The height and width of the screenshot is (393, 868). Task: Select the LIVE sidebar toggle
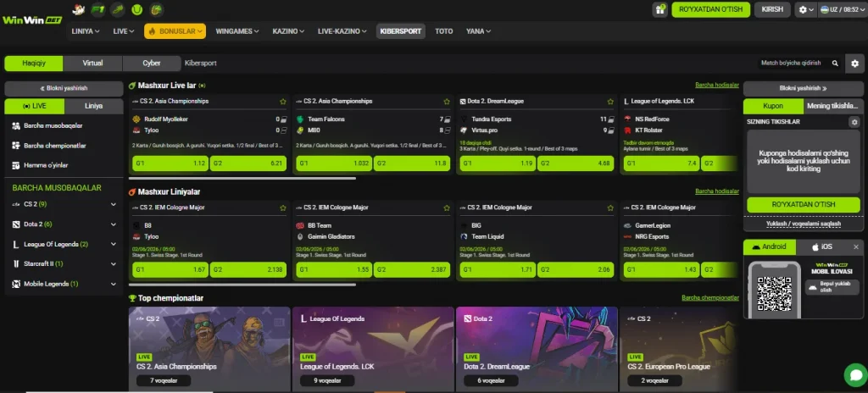[x=34, y=106]
